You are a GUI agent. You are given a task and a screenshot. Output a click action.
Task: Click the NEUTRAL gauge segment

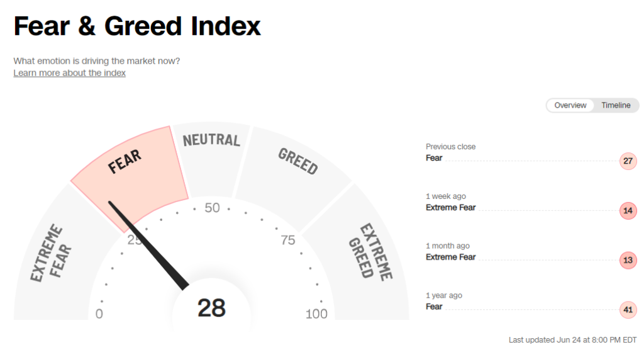point(211,154)
